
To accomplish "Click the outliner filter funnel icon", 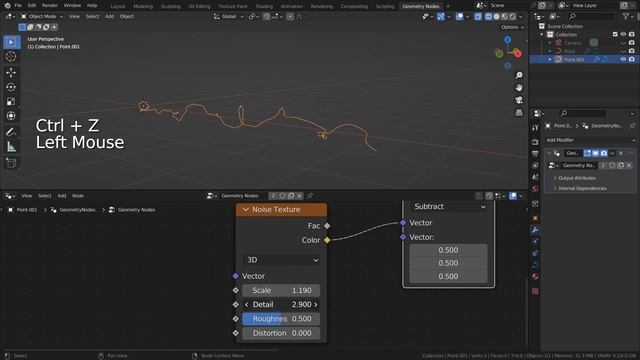I will (625, 16).
